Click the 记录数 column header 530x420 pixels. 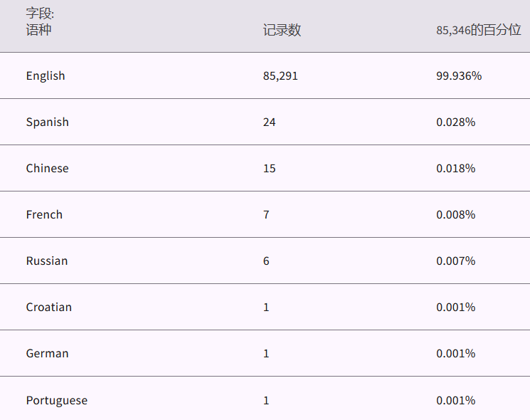282,30
